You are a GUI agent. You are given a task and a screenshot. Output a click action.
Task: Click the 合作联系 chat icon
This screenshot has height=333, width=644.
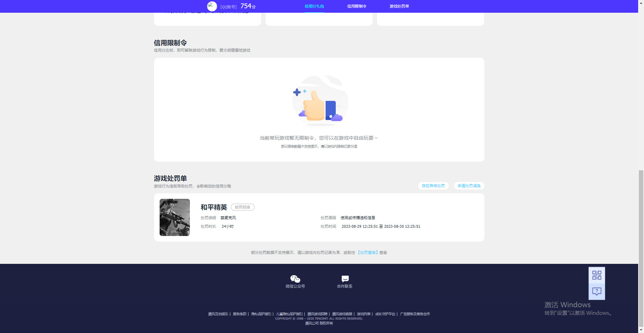[x=345, y=279]
